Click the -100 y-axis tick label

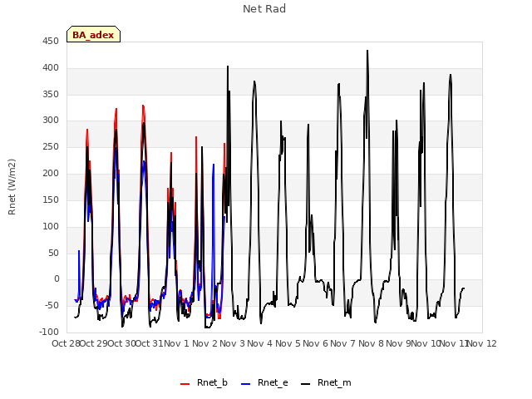tap(49, 332)
